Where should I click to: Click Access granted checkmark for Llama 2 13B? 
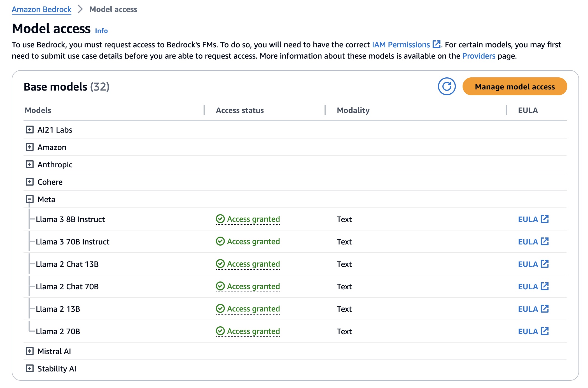click(220, 308)
